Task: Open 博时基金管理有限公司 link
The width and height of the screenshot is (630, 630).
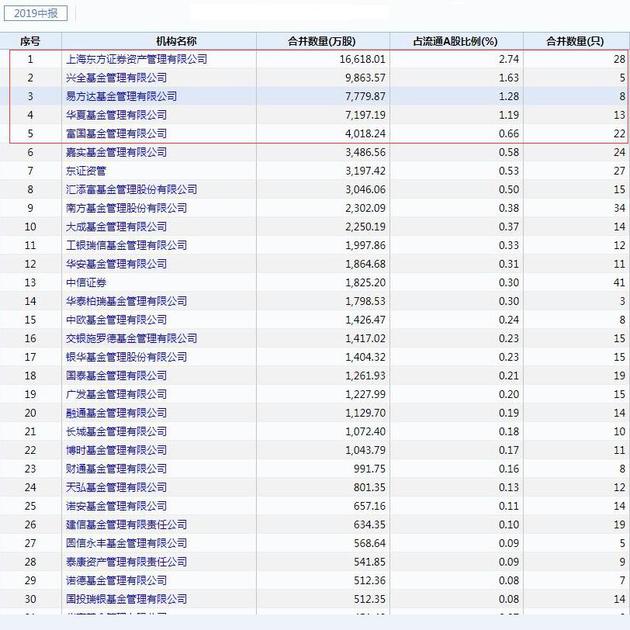Action: (x=117, y=450)
